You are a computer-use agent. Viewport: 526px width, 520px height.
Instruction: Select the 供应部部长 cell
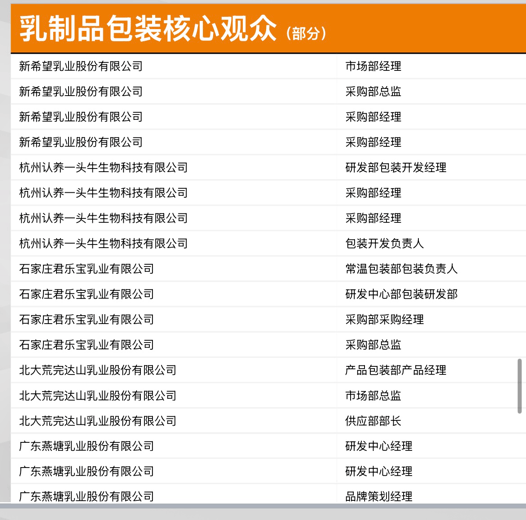pyautogui.click(x=373, y=421)
